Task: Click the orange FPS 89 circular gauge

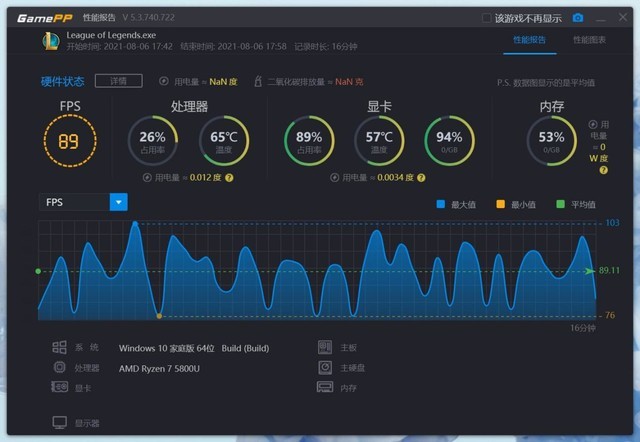Action: 68,141
